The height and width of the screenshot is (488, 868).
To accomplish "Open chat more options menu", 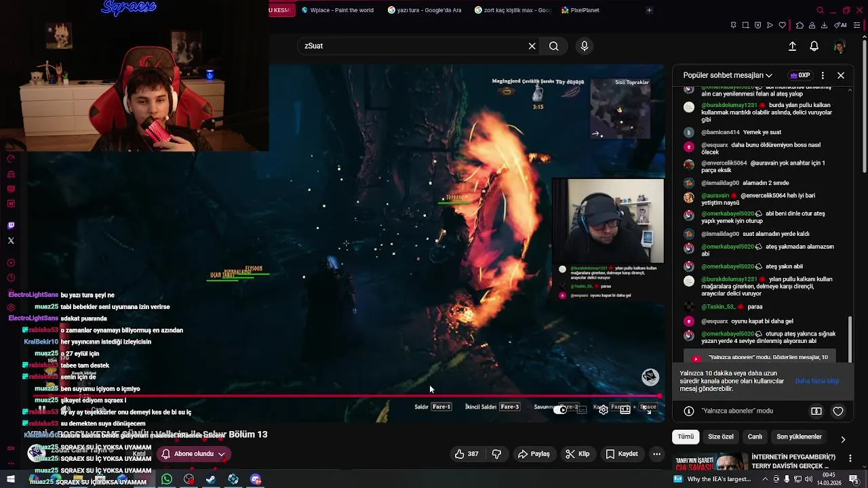I will tap(823, 75).
